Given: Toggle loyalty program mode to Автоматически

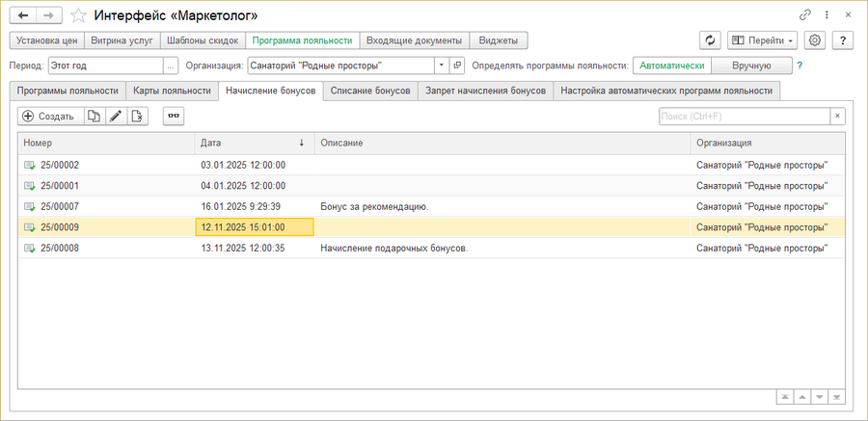Looking at the screenshot, I should 672,66.
